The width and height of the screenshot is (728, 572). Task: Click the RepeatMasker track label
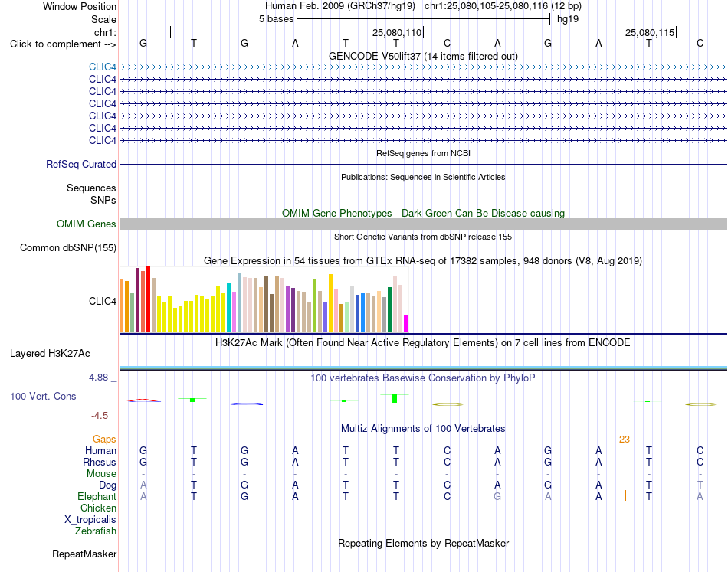pos(84,554)
